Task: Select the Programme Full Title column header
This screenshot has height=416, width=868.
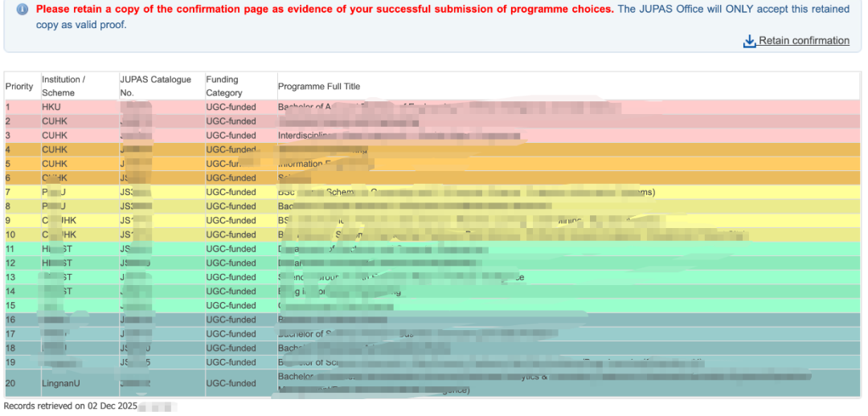Action: (319, 87)
